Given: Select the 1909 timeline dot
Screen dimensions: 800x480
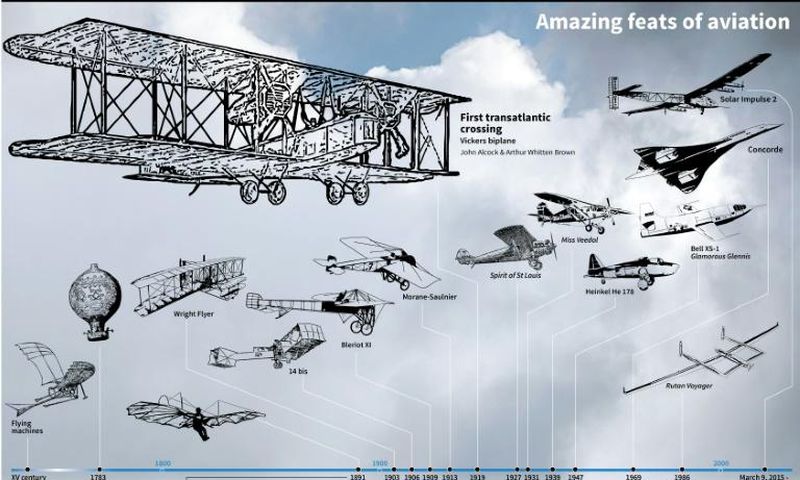Looking at the screenshot, I should point(430,469).
